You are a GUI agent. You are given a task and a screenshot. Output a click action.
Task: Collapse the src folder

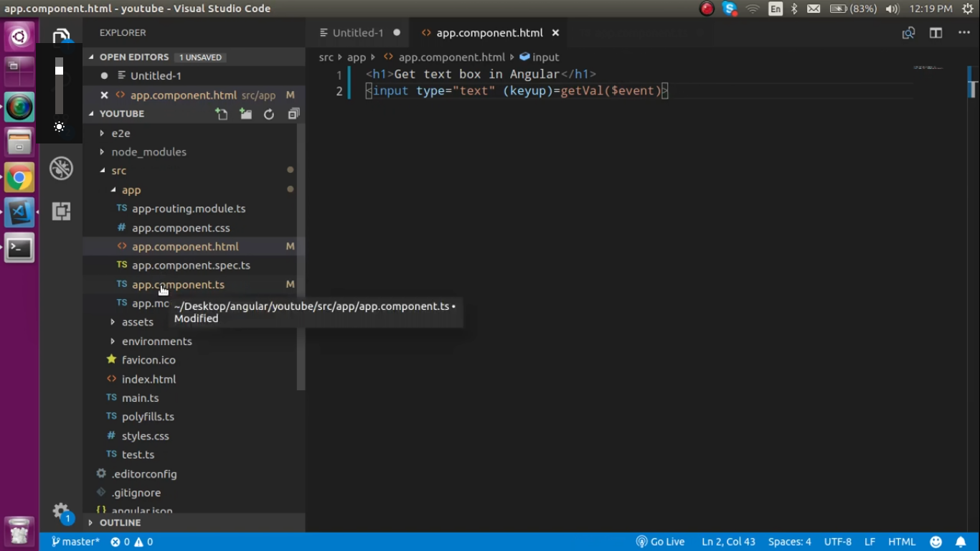point(118,171)
